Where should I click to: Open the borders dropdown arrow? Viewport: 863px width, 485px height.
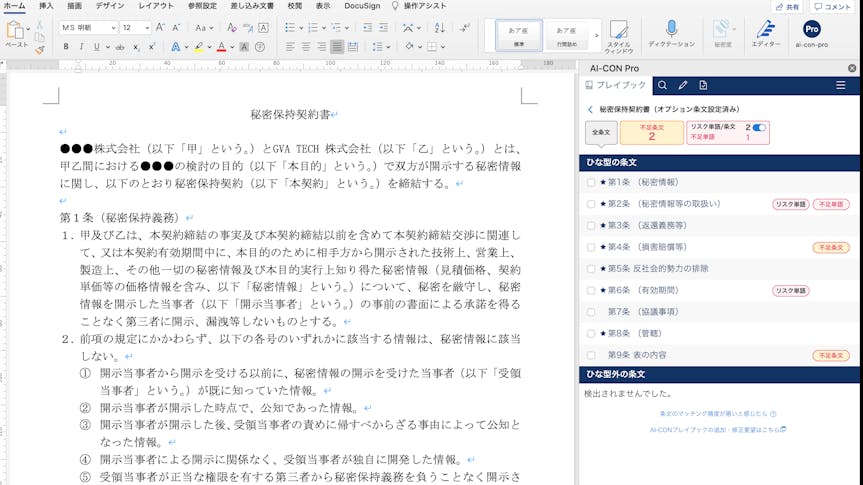pyautogui.click(x=443, y=47)
